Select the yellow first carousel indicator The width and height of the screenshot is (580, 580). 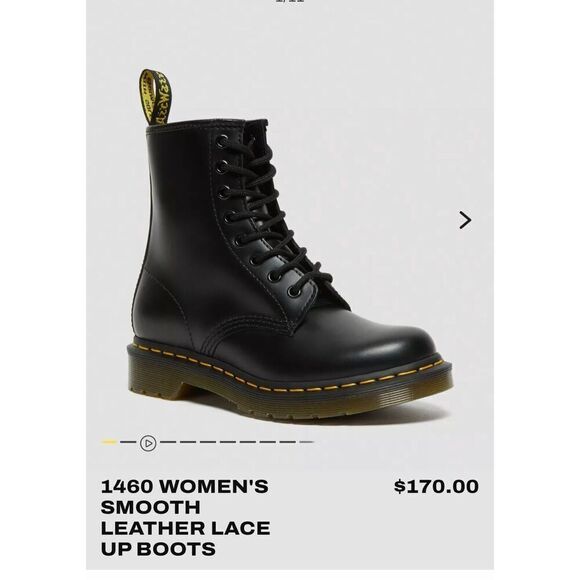[x=108, y=442]
